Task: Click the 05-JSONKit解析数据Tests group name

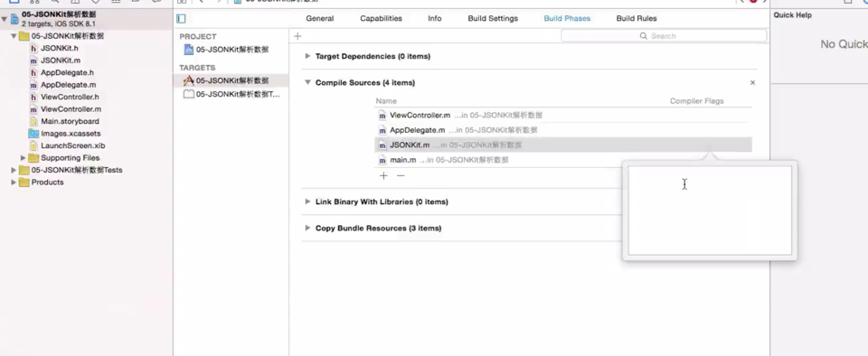Action: click(77, 170)
